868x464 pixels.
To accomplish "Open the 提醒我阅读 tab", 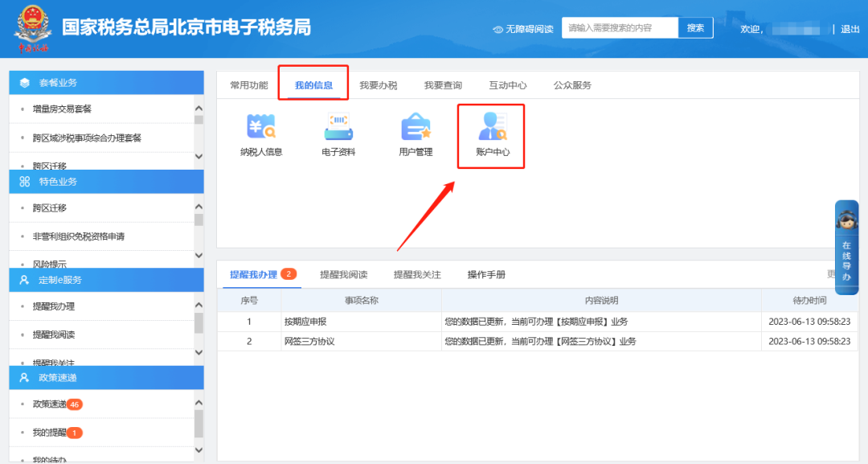I will click(344, 275).
